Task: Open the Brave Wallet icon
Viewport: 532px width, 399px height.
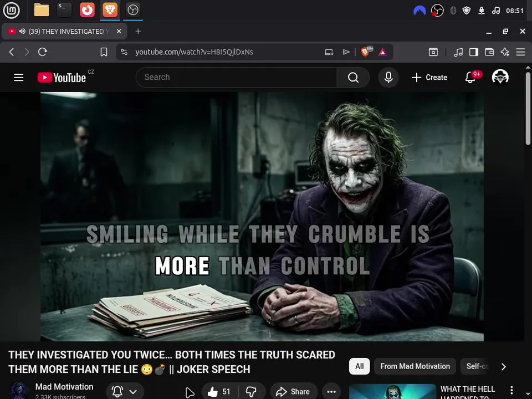Action: pos(489,52)
